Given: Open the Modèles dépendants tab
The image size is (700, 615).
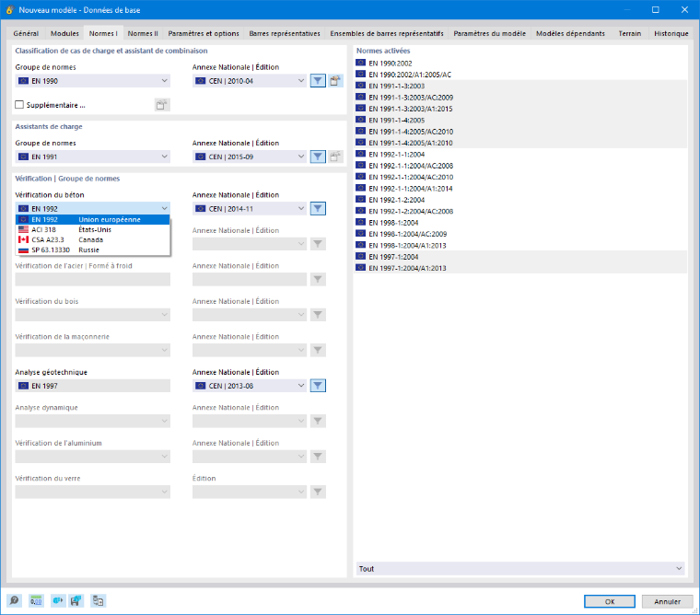Looking at the screenshot, I should click(570, 33).
